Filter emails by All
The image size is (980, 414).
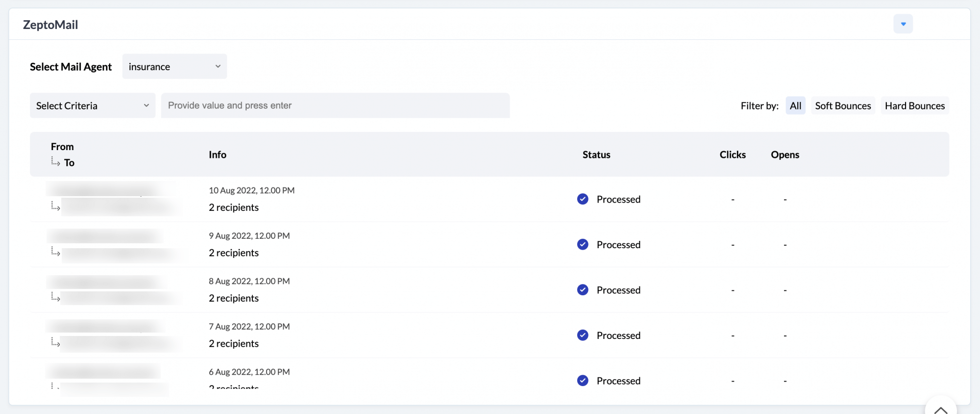tap(795, 106)
